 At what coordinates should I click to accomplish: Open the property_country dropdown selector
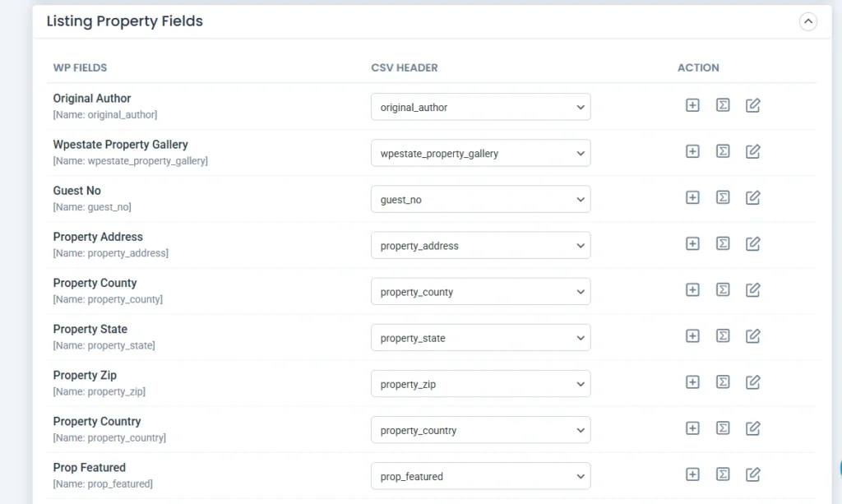pos(480,430)
